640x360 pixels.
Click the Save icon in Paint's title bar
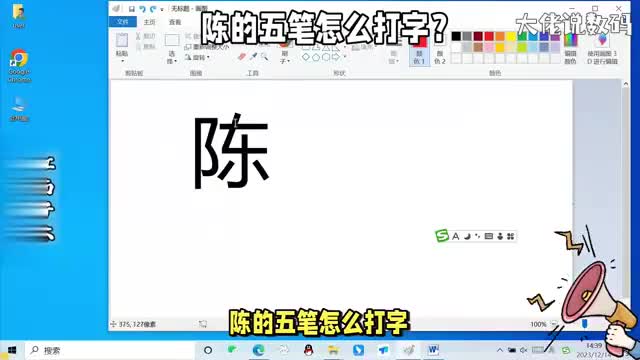coord(131,9)
